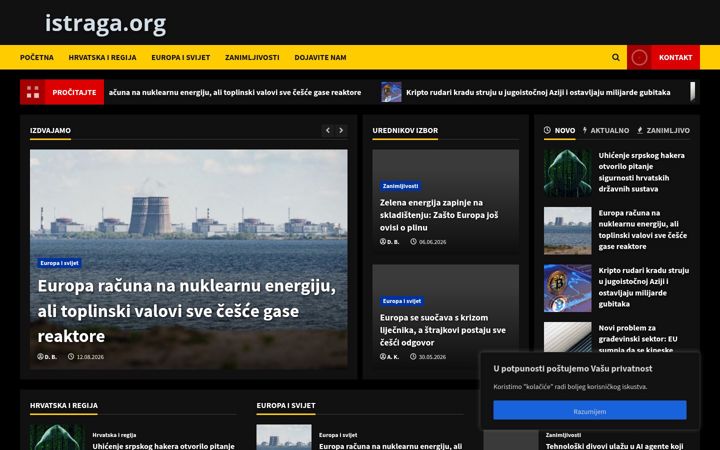Open the sidebar nuclear plant thumbnail
Viewport: 720px width, 450px height.
tap(568, 231)
